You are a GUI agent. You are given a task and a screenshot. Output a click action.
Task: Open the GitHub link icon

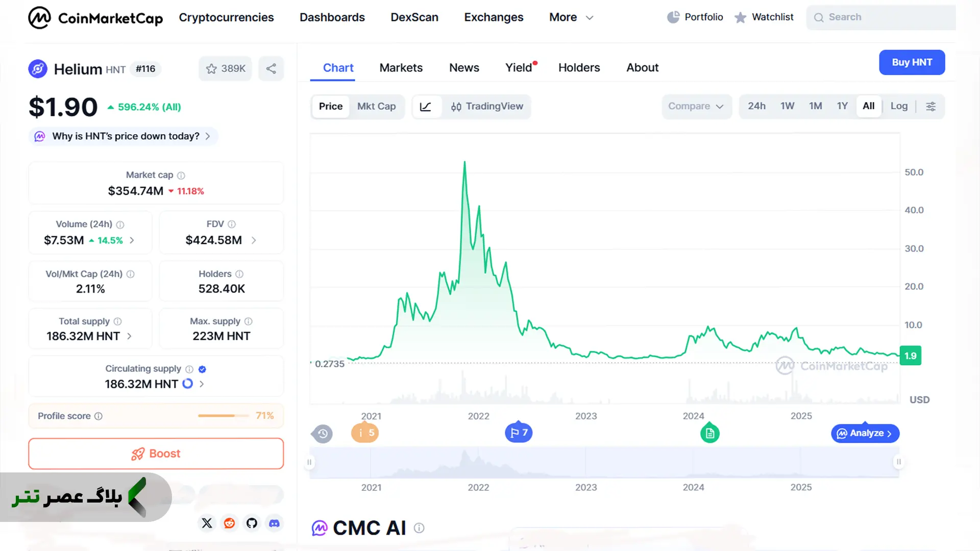[x=252, y=523]
